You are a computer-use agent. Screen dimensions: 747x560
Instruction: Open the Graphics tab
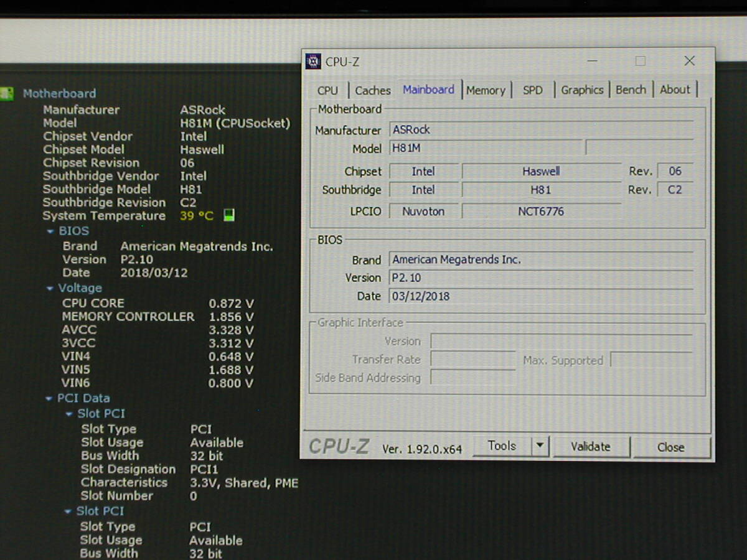pos(582,90)
